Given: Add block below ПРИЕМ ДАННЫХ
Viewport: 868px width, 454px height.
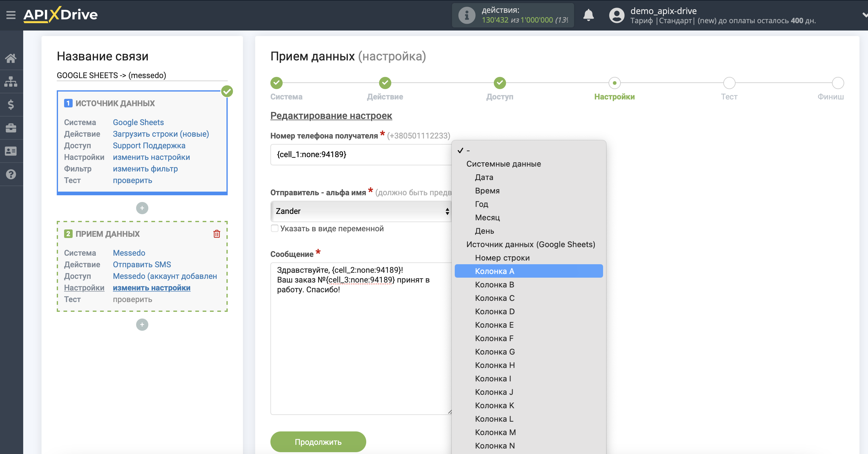Looking at the screenshot, I should pos(142,325).
